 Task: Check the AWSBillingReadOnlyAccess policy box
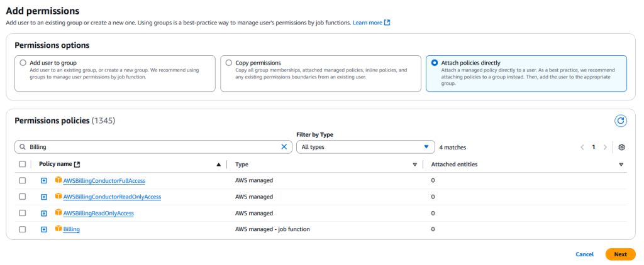point(23,213)
